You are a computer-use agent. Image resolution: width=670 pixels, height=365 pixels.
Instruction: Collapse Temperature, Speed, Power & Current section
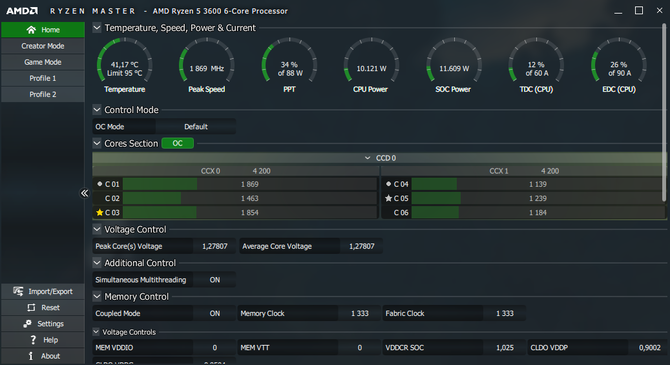pyautogui.click(x=97, y=28)
